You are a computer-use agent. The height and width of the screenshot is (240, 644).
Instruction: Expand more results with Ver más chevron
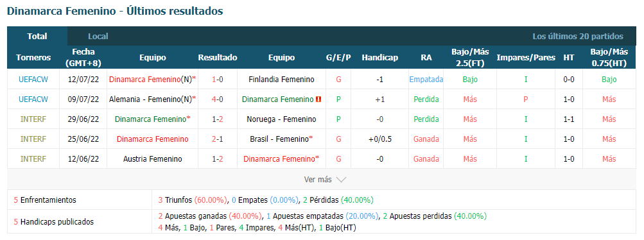[342, 180]
